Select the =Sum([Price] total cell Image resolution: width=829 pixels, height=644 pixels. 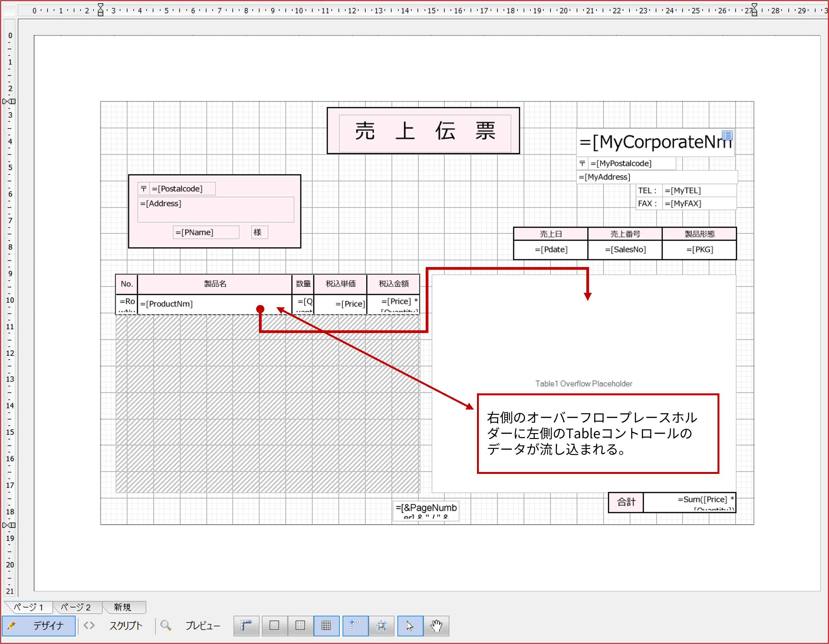pos(690,502)
